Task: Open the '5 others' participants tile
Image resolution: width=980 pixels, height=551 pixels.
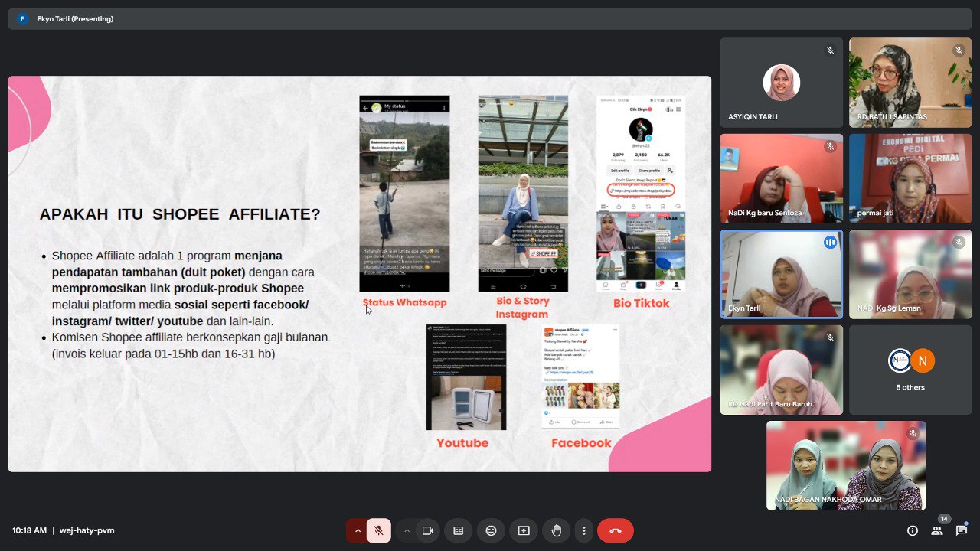Action: pyautogui.click(x=910, y=370)
